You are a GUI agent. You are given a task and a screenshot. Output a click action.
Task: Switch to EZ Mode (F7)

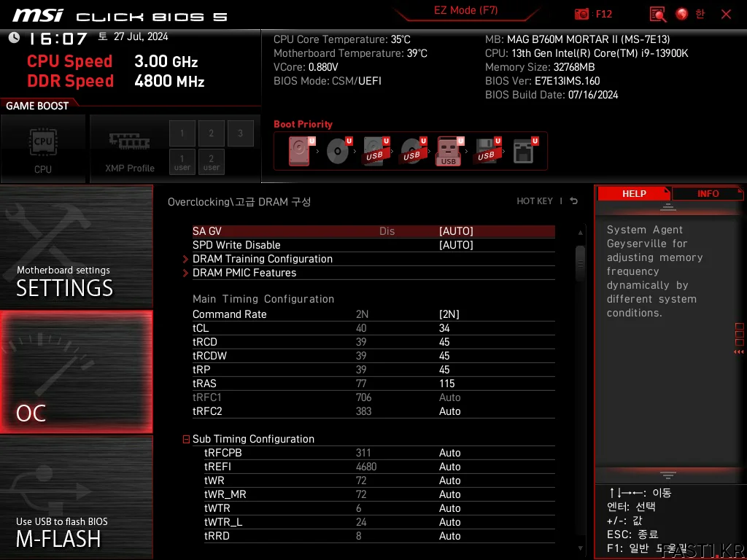[x=466, y=10]
